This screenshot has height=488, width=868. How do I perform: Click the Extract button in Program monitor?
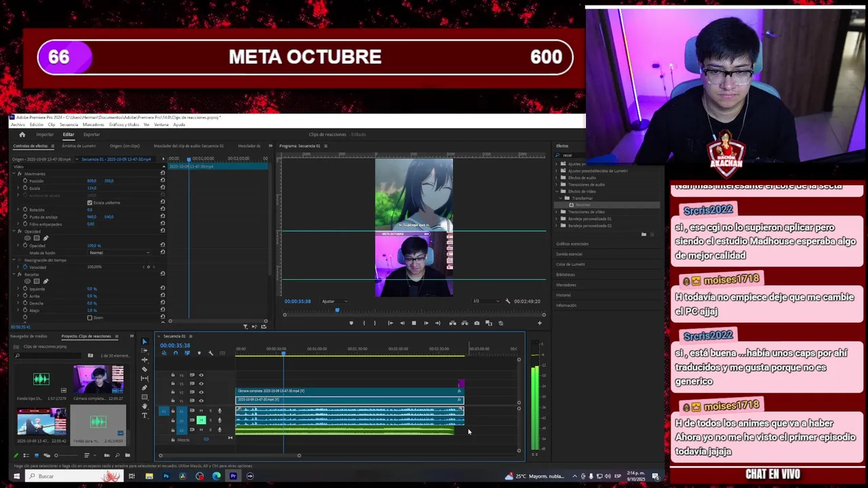464,323
